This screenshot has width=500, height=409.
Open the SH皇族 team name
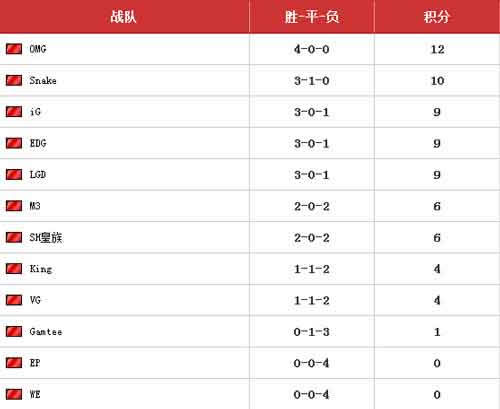(x=46, y=238)
